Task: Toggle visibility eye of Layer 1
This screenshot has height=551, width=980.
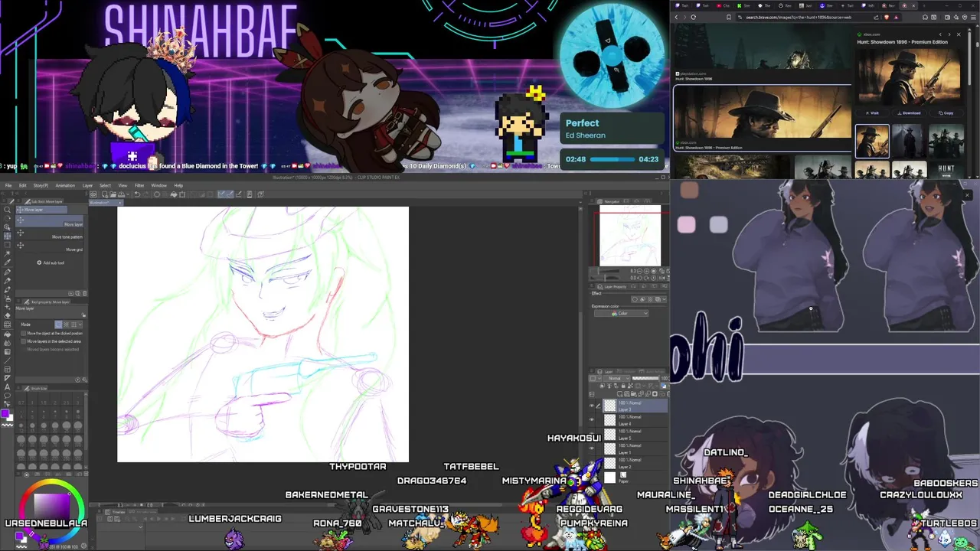Action: click(592, 448)
